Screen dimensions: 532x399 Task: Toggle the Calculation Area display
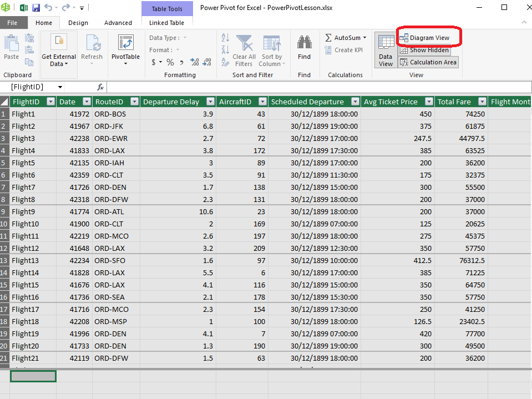tap(428, 62)
